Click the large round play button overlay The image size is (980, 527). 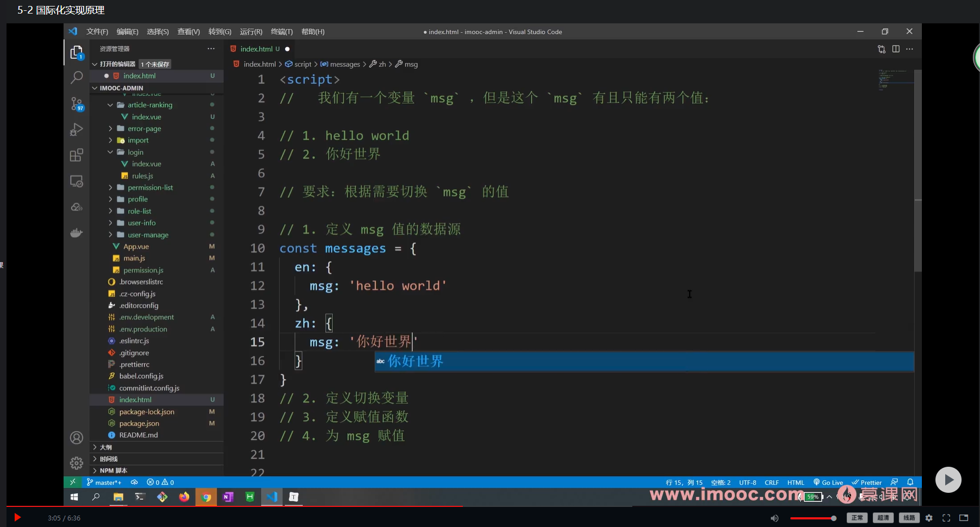point(948,480)
